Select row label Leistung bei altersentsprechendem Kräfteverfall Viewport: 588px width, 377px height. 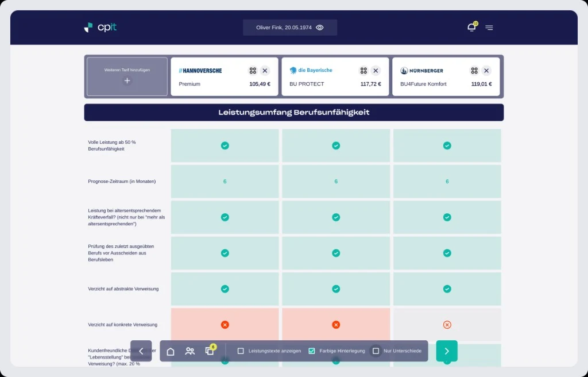point(126,217)
